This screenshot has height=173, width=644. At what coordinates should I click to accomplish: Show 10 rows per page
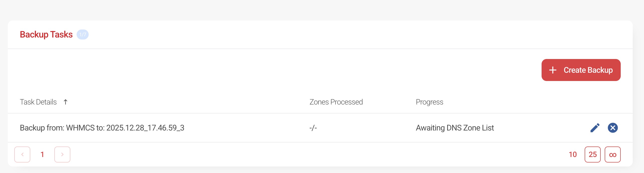coord(573,154)
